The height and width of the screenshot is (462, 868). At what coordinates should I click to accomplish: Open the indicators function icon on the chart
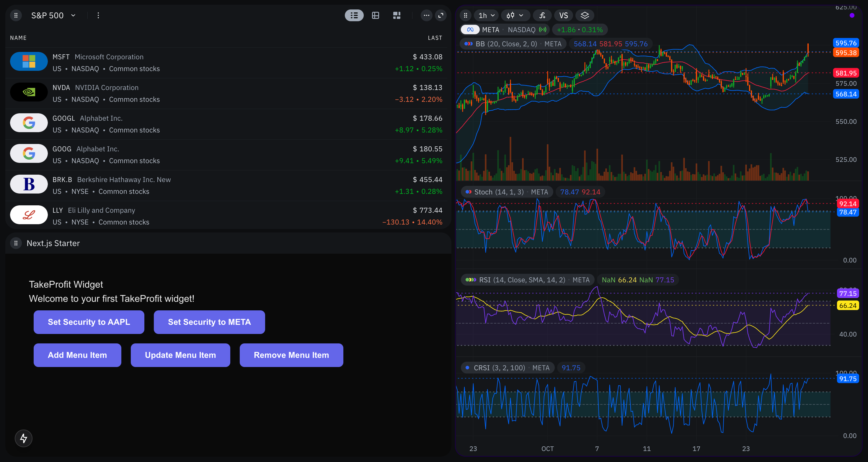tap(542, 16)
